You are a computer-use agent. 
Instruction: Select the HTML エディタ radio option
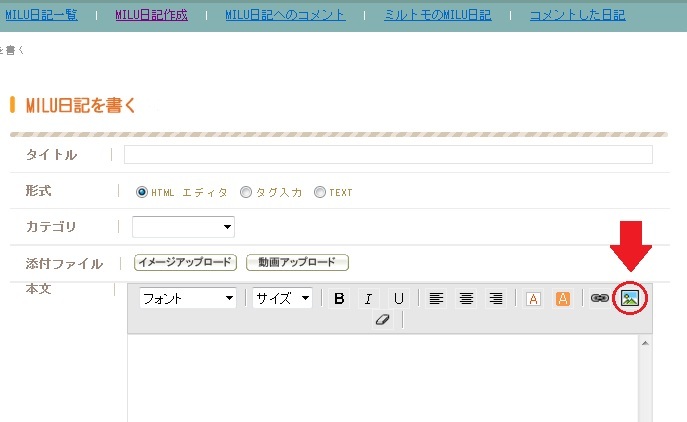pyautogui.click(x=142, y=192)
